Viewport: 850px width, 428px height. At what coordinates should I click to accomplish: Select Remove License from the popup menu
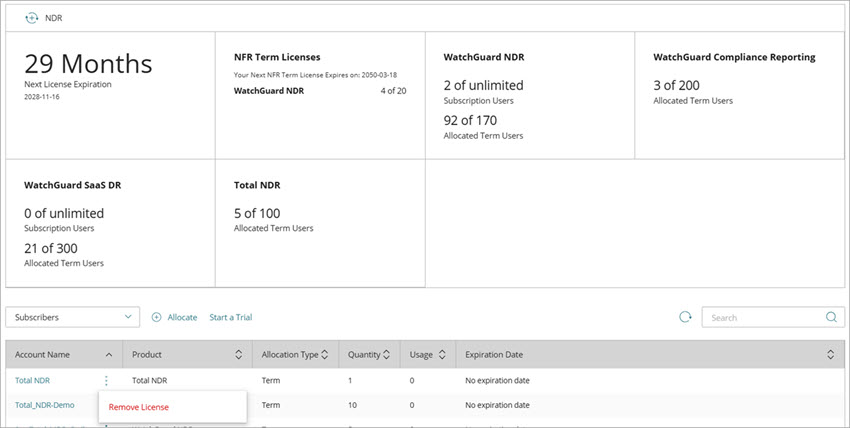click(139, 407)
